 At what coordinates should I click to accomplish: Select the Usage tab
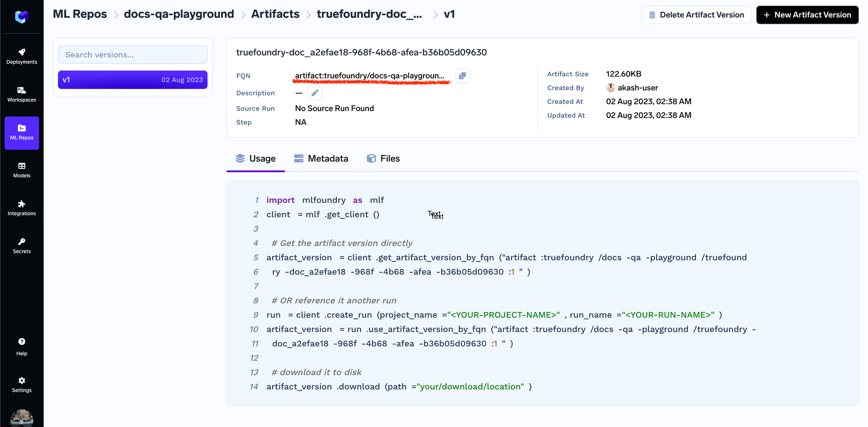tap(256, 158)
